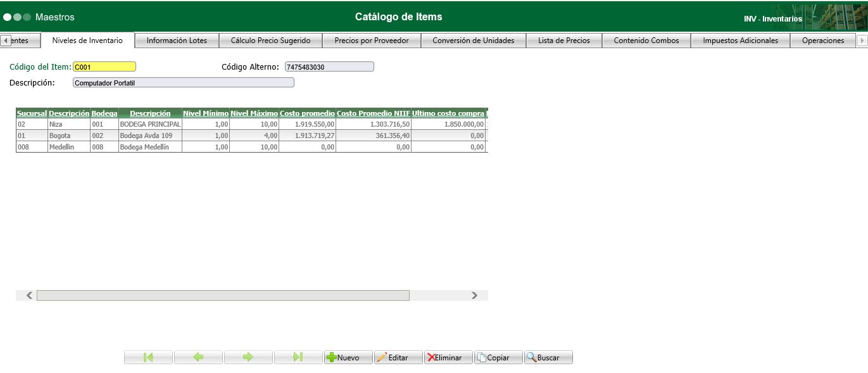Click the 1.913.719,27 cost value
The image size is (868, 373).
tap(308, 136)
